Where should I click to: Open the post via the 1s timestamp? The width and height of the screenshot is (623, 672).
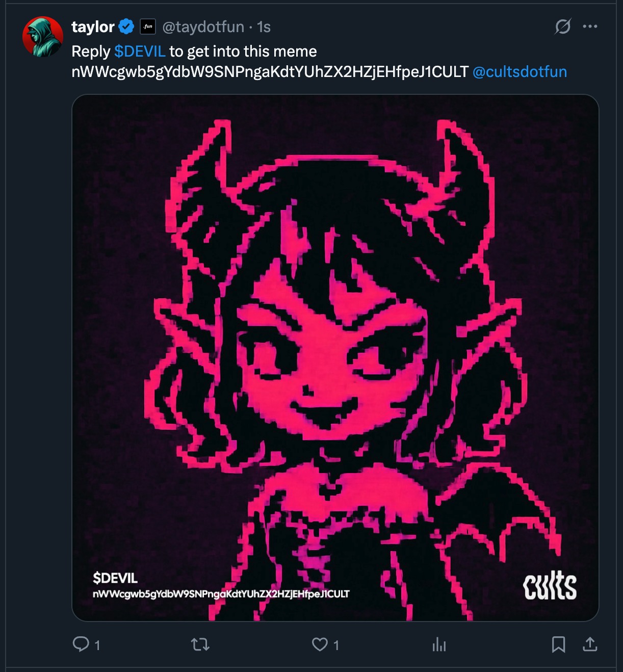[x=264, y=27]
